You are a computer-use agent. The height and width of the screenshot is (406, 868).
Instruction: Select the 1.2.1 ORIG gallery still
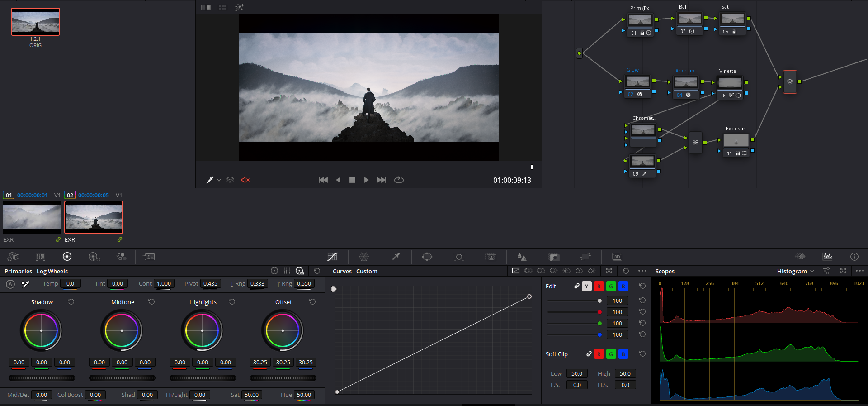tap(35, 22)
